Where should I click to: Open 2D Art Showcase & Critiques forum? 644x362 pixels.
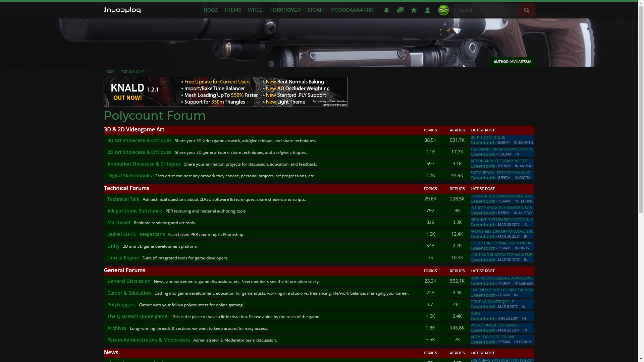(139, 152)
